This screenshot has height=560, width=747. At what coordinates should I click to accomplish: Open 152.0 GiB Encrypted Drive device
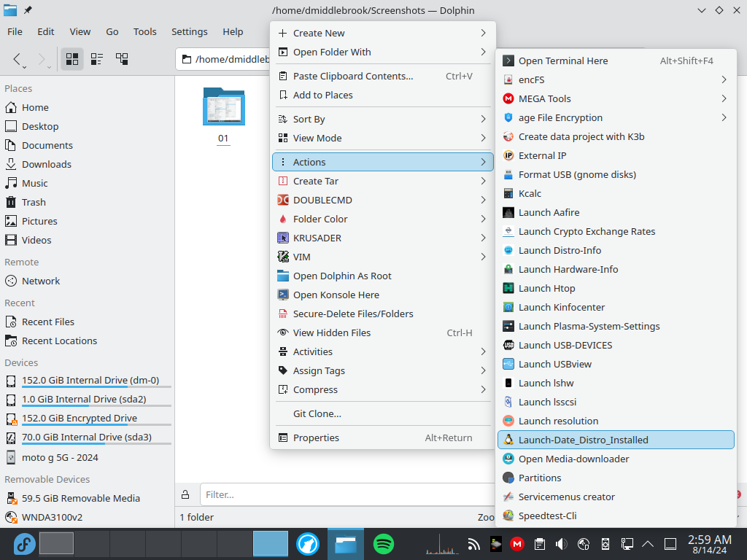88,418
